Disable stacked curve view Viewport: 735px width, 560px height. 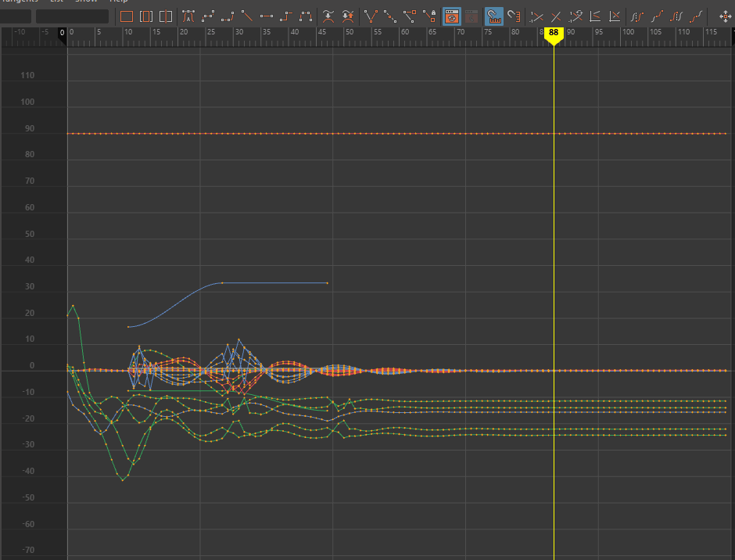(x=615, y=17)
